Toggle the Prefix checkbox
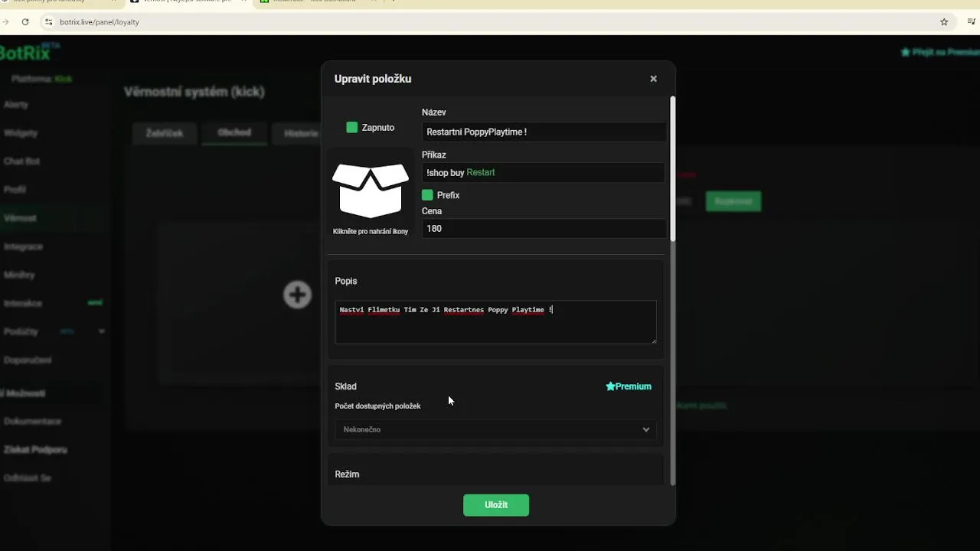The height and width of the screenshot is (551, 980). [x=427, y=195]
